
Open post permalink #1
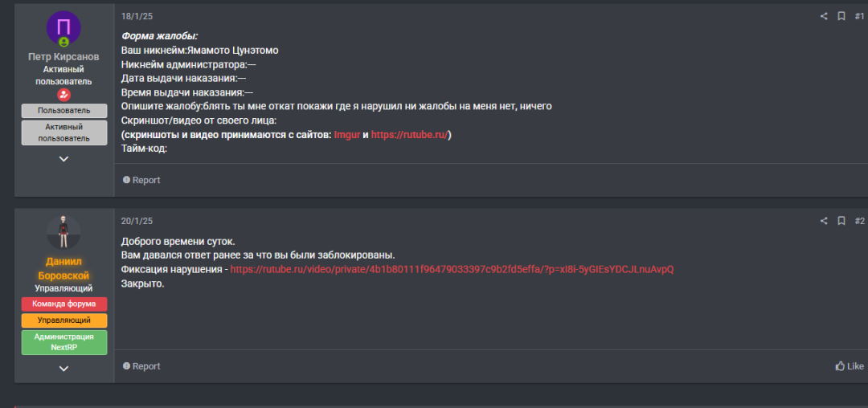point(859,16)
